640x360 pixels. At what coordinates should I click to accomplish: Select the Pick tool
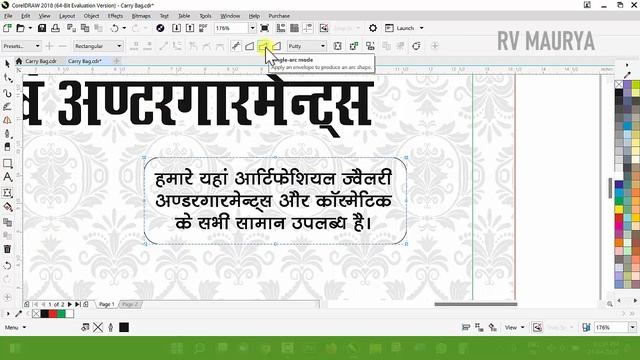[x=7, y=64]
